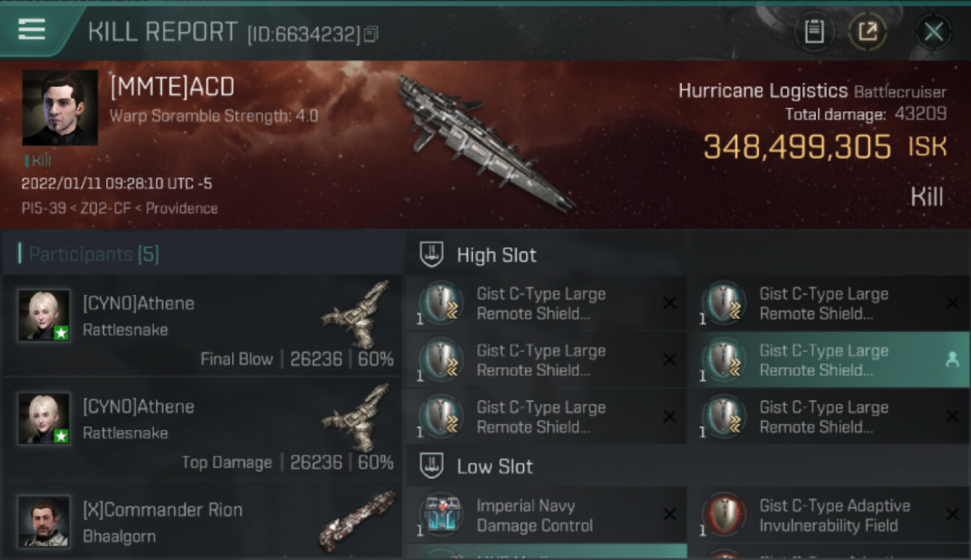Viewport: 971px width, 560px height.
Task: Click the X beside Imperial Navy Damage Control
Action: coord(669,514)
